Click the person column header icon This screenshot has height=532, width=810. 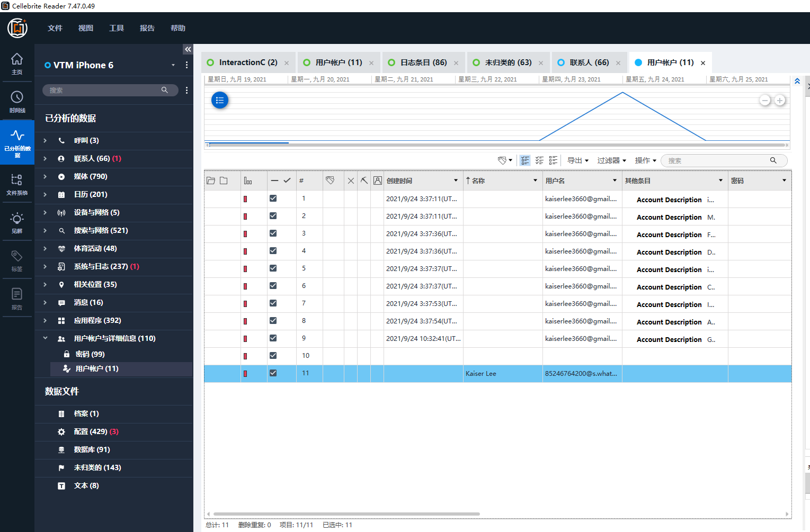377,181
